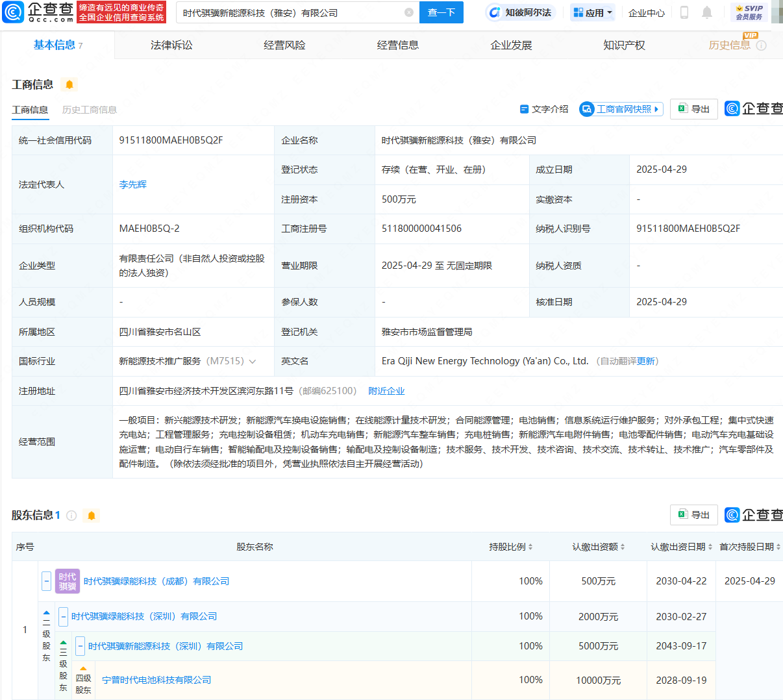Viewport: 783px width, 700px height.
Task: Open 时代骐骥绿能科技（成都）有限公司 link
Action: click(156, 581)
